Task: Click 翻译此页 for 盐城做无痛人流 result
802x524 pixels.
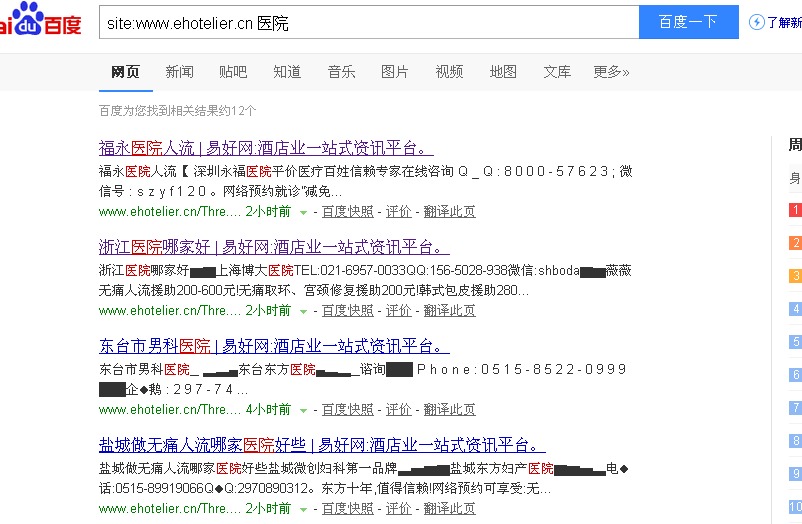Action: (x=450, y=509)
